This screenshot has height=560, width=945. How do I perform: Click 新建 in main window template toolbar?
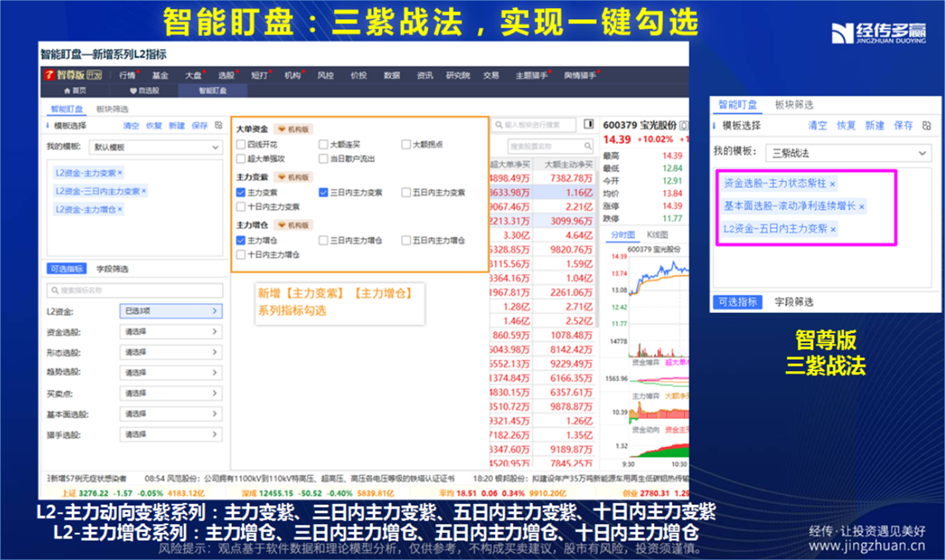176,125
